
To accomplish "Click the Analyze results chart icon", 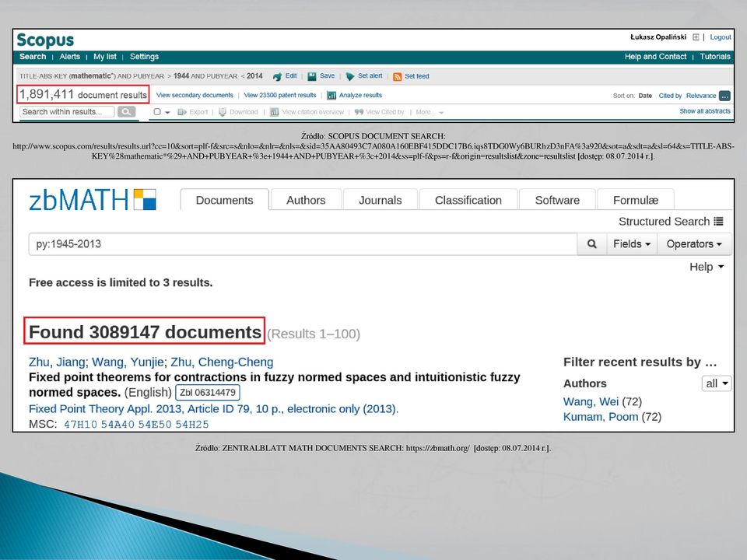I will pyautogui.click(x=331, y=95).
